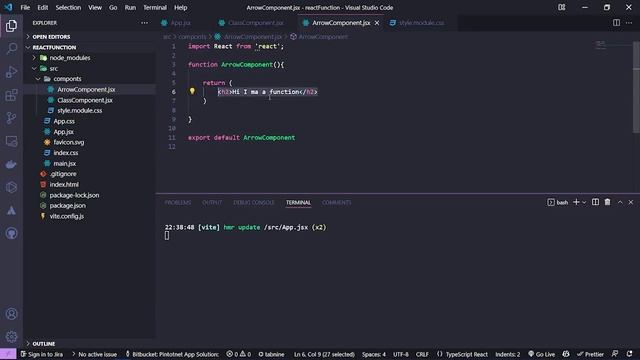The image size is (640, 360).
Task: Open main.jsx in explorer
Action: click(x=64, y=163)
